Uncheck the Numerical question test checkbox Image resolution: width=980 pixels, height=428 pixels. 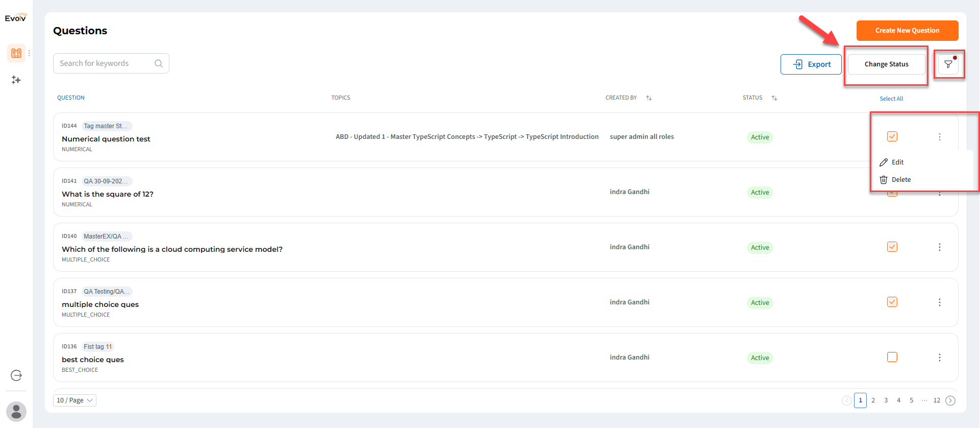892,136
